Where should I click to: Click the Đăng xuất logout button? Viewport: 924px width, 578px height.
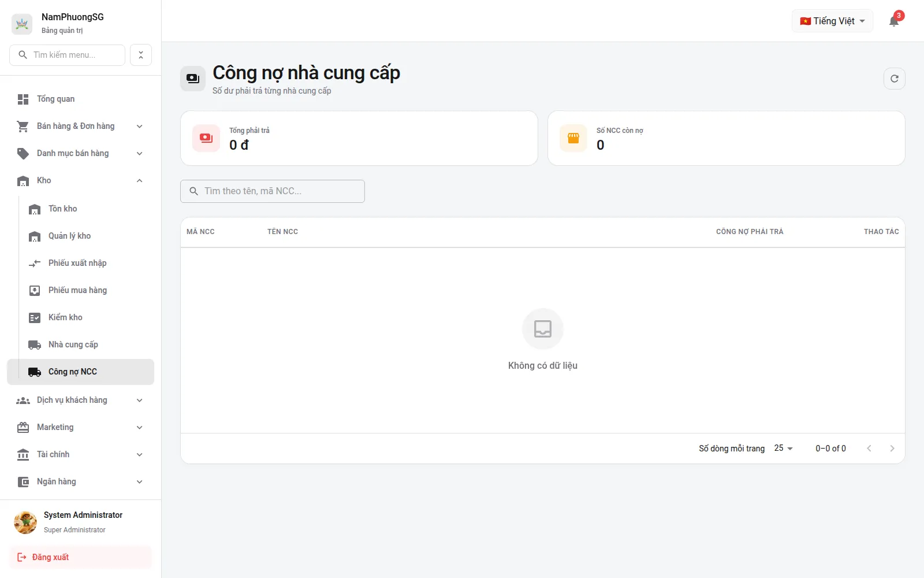coord(80,557)
